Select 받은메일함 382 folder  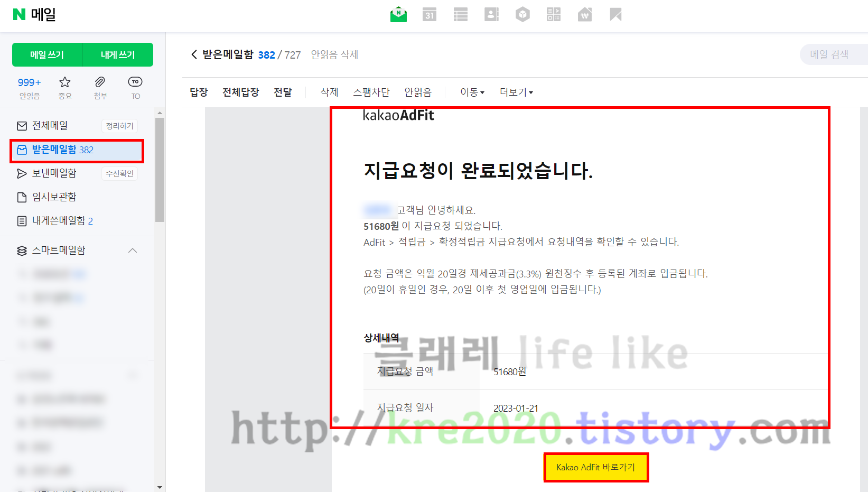click(x=77, y=150)
